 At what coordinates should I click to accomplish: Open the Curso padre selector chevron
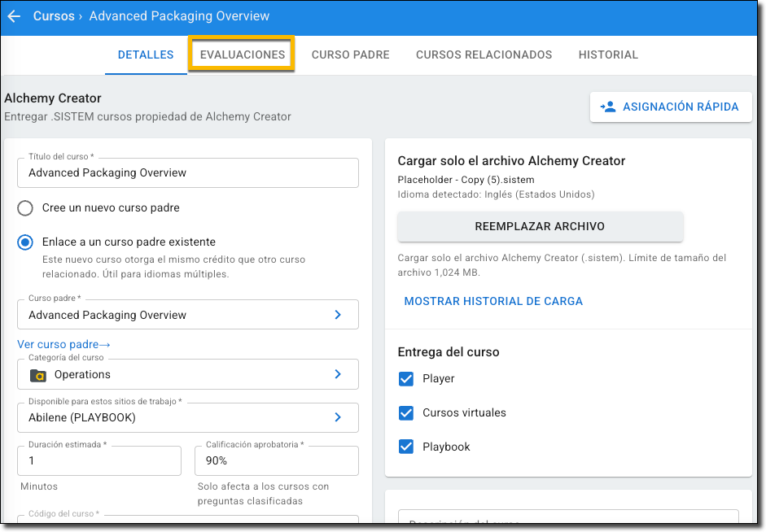click(338, 315)
